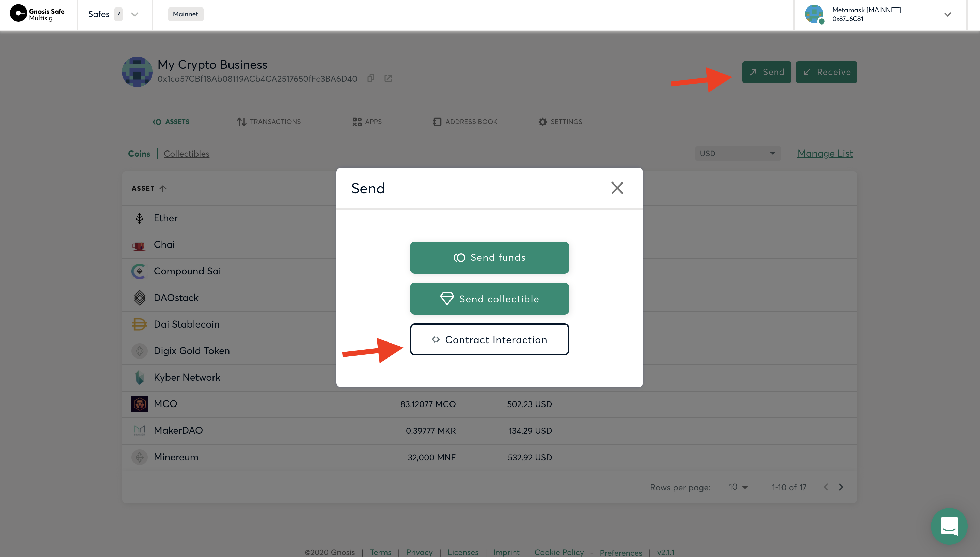This screenshot has width=980, height=557.
Task: Change rows per page dropdown
Action: pos(738,487)
